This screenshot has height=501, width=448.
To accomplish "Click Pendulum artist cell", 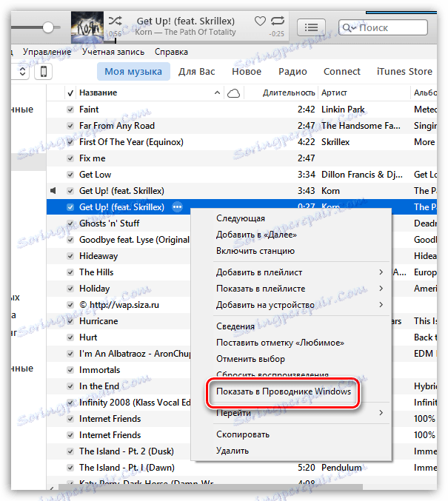I will click(341, 468).
